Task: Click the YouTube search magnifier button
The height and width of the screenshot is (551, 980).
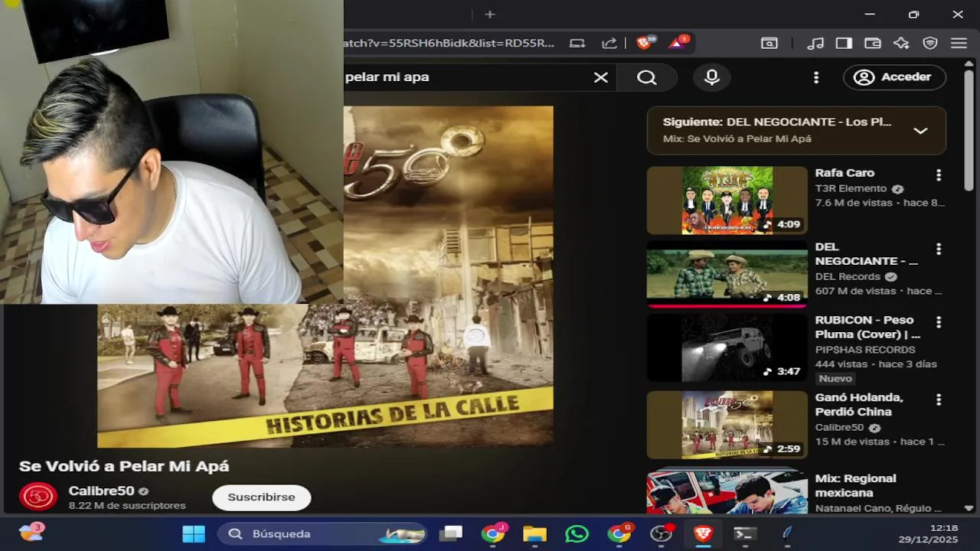Action: 647,77
